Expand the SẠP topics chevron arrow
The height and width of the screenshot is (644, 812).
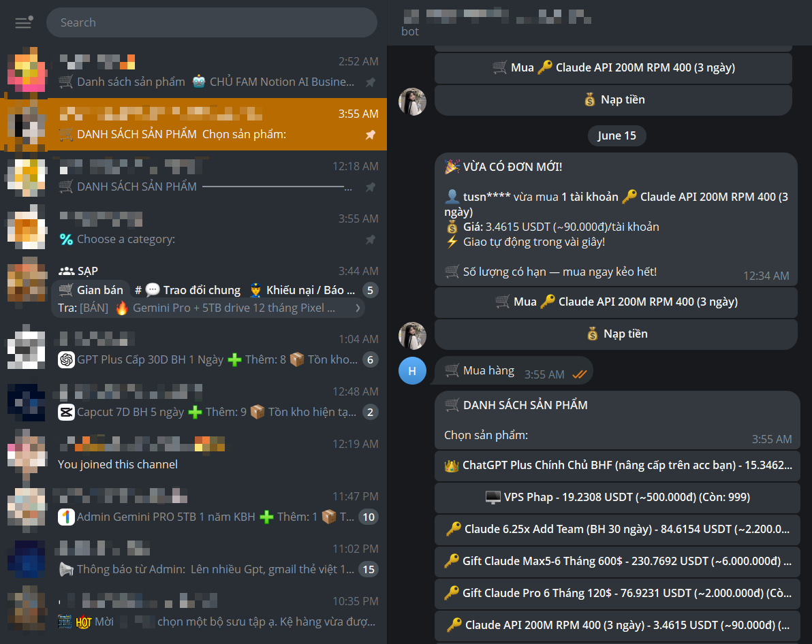pyautogui.click(x=358, y=308)
